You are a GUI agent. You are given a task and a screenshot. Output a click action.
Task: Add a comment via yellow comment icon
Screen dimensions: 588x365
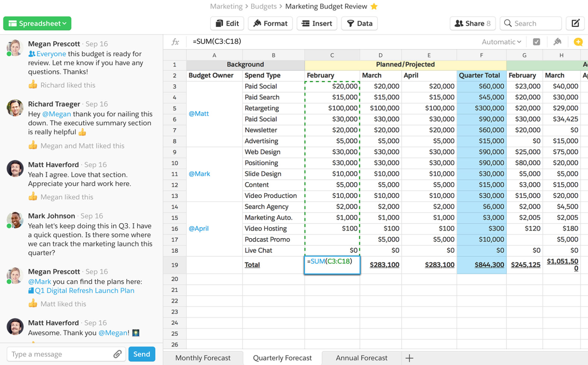click(578, 42)
